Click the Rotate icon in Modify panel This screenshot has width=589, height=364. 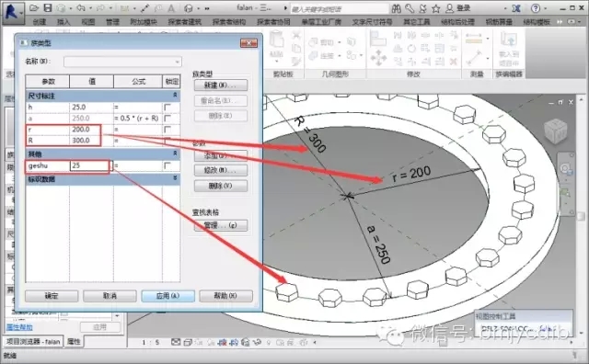point(411,49)
